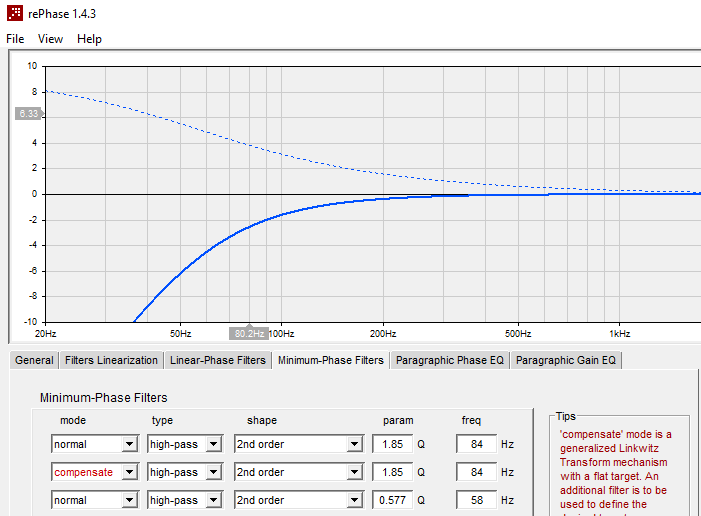Open type dropdown in first filter row
This screenshot has height=516, width=701.
214,444
